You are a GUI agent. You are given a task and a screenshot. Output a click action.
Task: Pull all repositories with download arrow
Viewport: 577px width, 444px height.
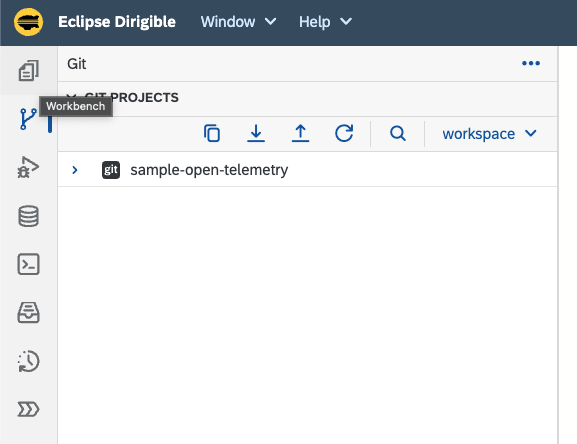(x=256, y=133)
